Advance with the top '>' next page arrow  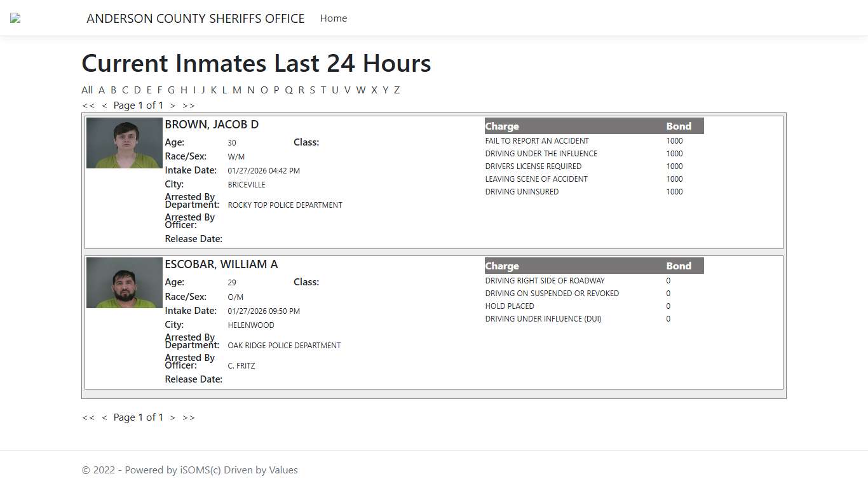point(172,105)
